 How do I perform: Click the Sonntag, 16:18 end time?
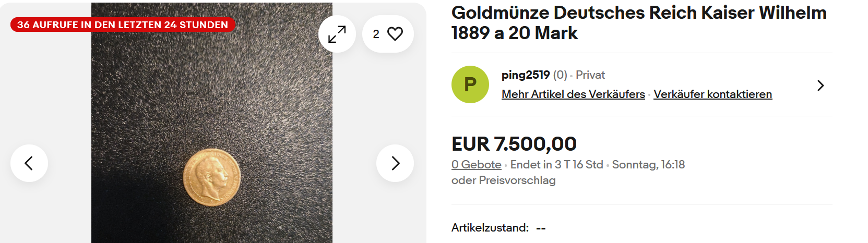pos(648,165)
